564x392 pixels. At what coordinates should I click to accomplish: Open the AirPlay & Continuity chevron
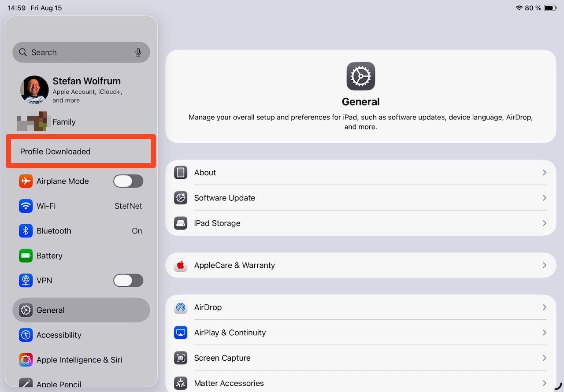point(545,333)
